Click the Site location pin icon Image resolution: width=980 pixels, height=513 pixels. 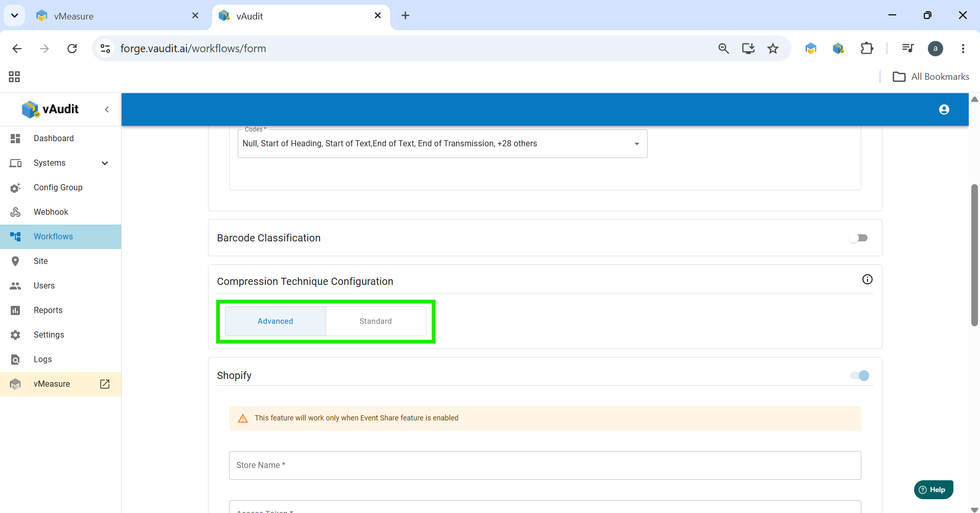[15, 261]
